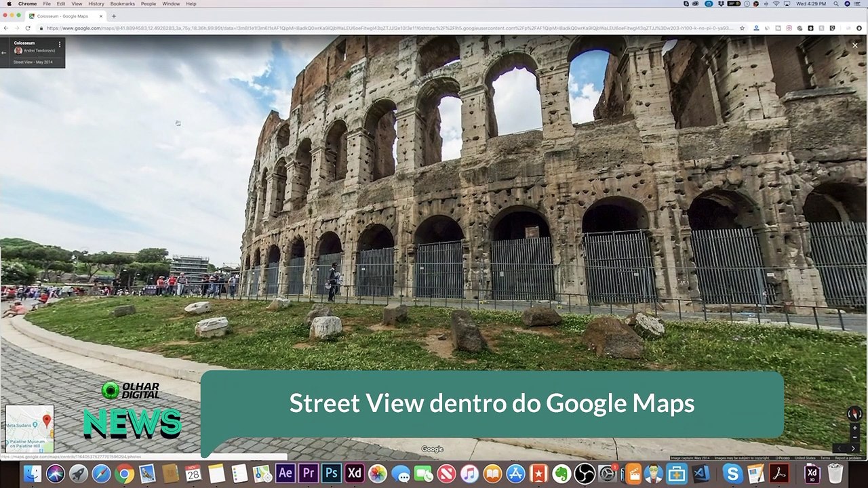Open Safari from the dock

[101, 474]
